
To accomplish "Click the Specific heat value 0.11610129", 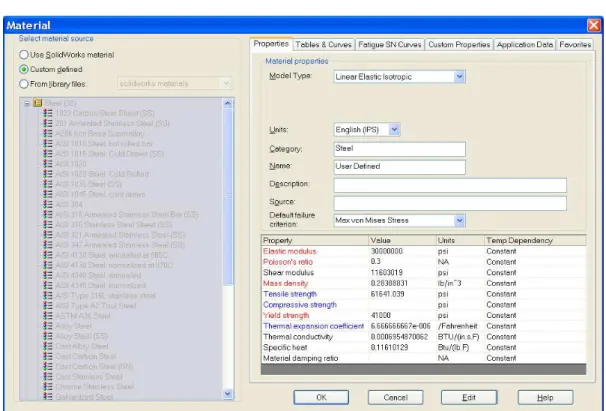I will click(390, 347).
